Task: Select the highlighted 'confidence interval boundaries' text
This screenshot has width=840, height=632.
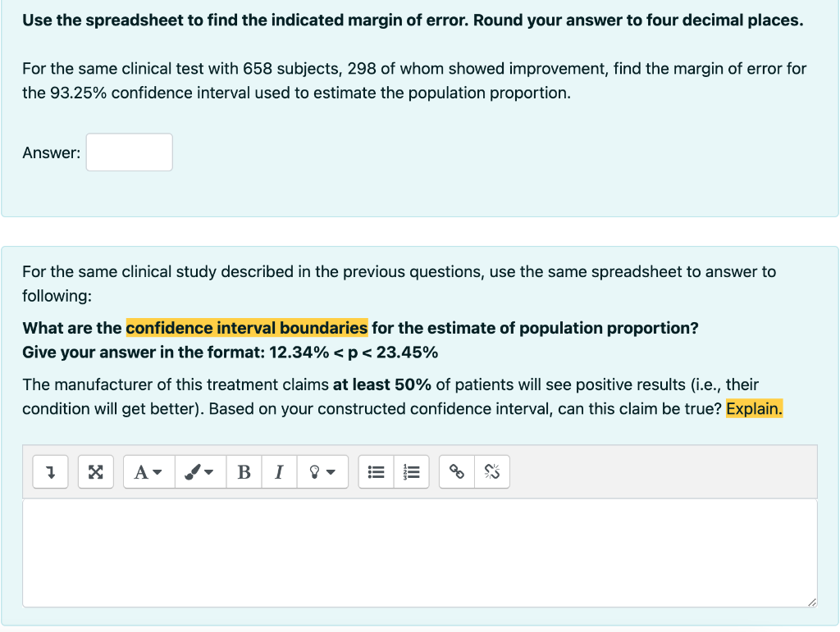Action: [246, 327]
